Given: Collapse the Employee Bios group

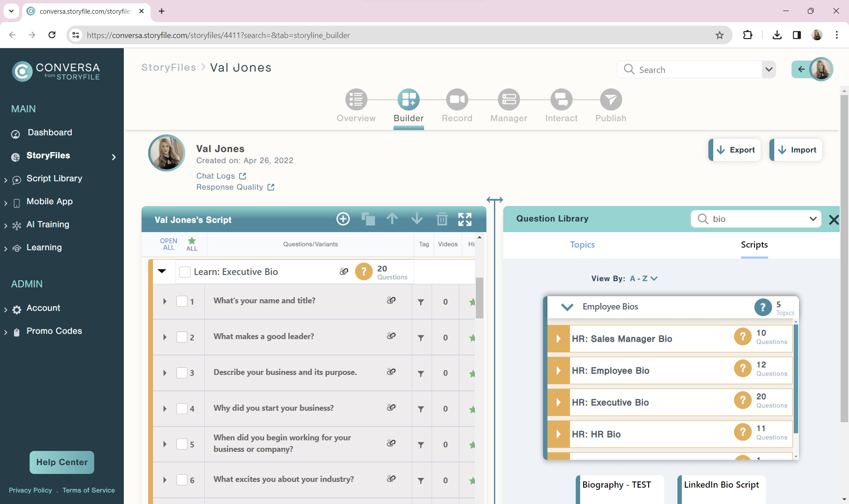Looking at the screenshot, I should [567, 307].
